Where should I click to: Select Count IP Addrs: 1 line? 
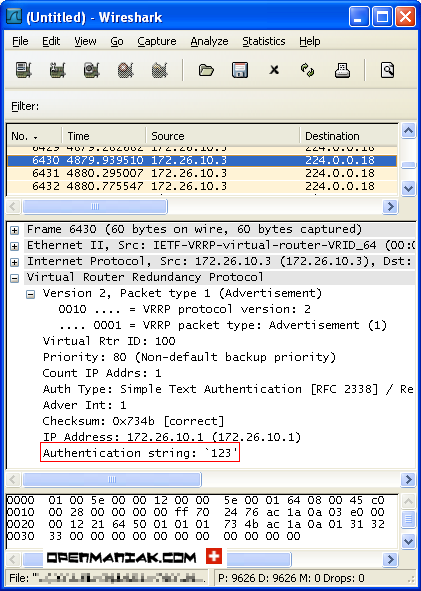click(102, 373)
